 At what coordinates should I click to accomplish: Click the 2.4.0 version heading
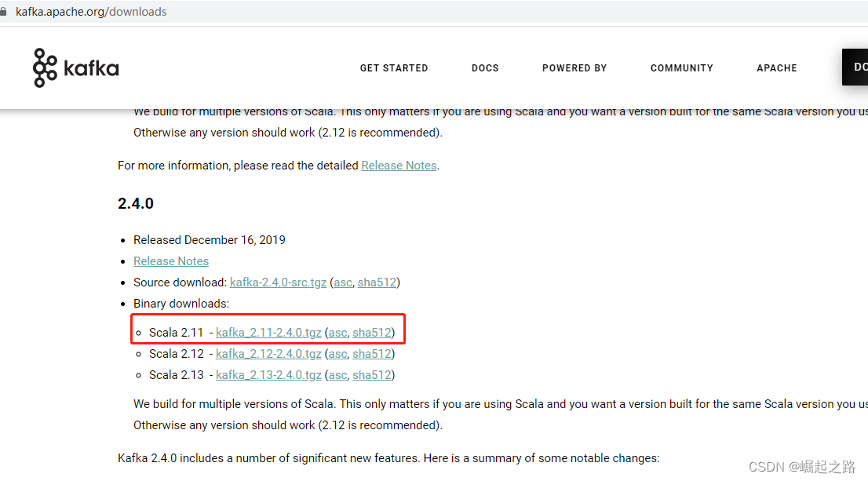tap(136, 204)
